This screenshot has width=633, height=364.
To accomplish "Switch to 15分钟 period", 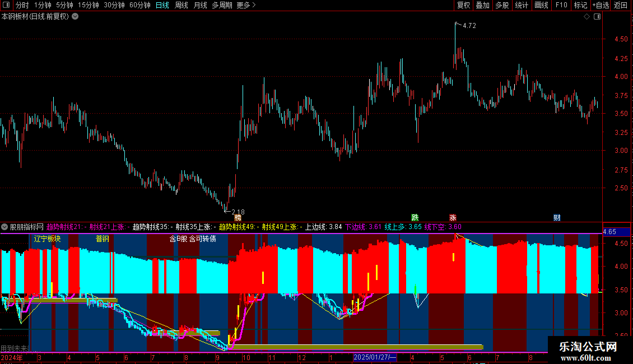I will tap(89, 5).
